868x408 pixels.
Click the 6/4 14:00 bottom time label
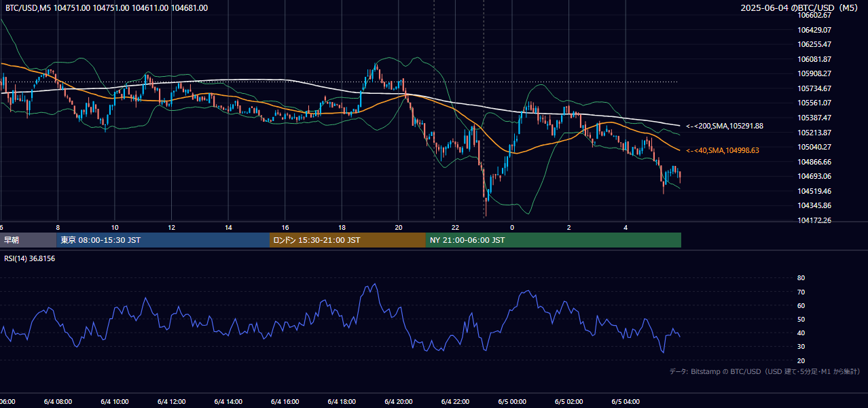[228, 402]
